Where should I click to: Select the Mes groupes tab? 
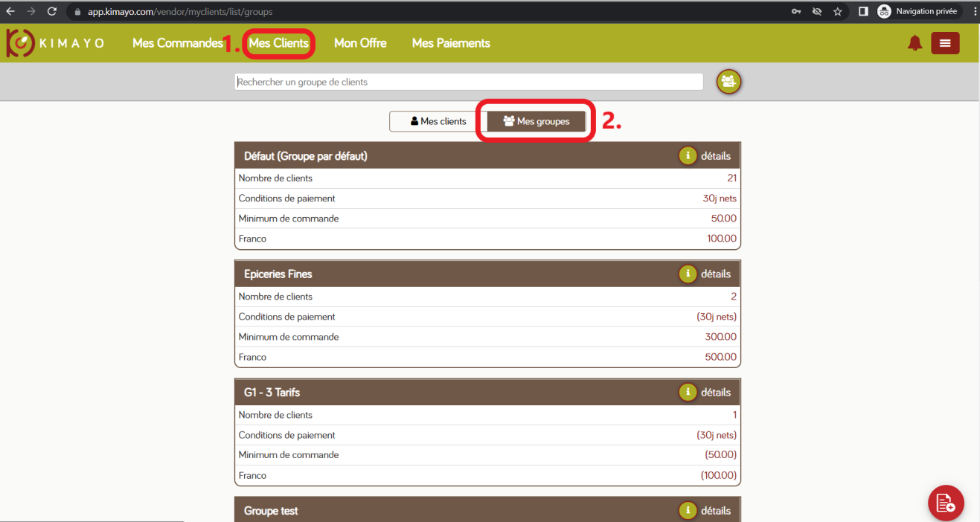537,121
